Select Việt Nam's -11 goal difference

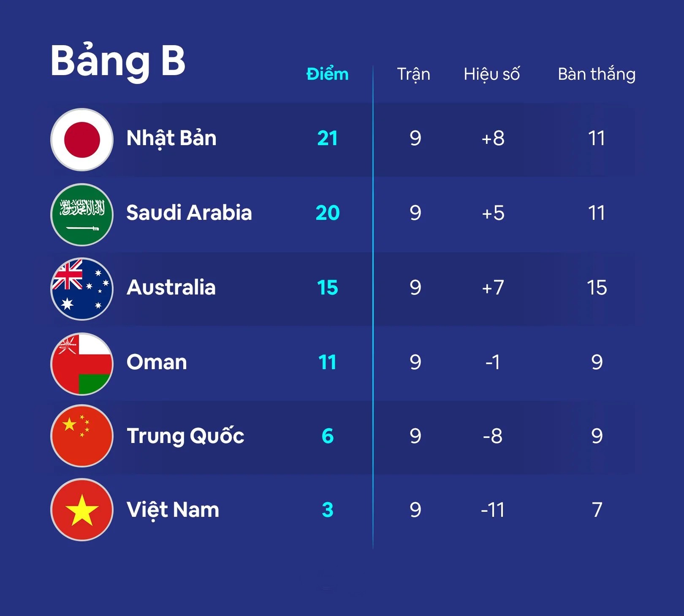pyautogui.click(x=493, y=510)
